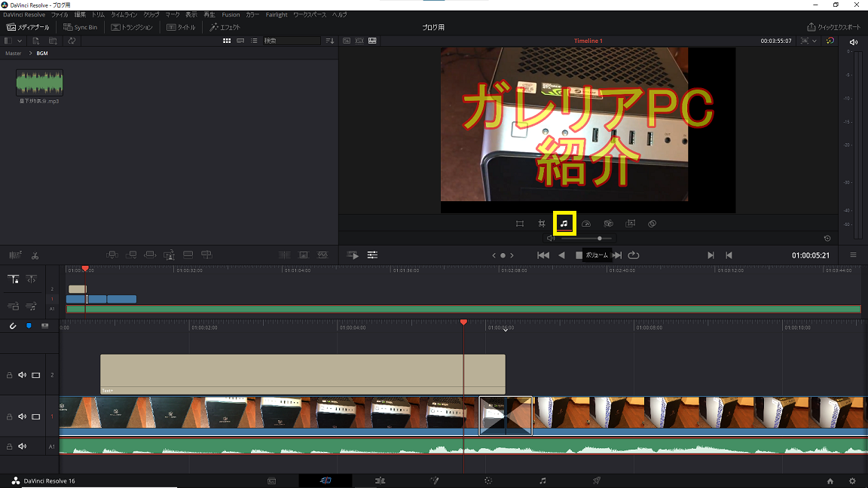The height and width of the screenshot is (488, 868).
Task: Open the ファイル menu
Action: click(x=60, y=15)
